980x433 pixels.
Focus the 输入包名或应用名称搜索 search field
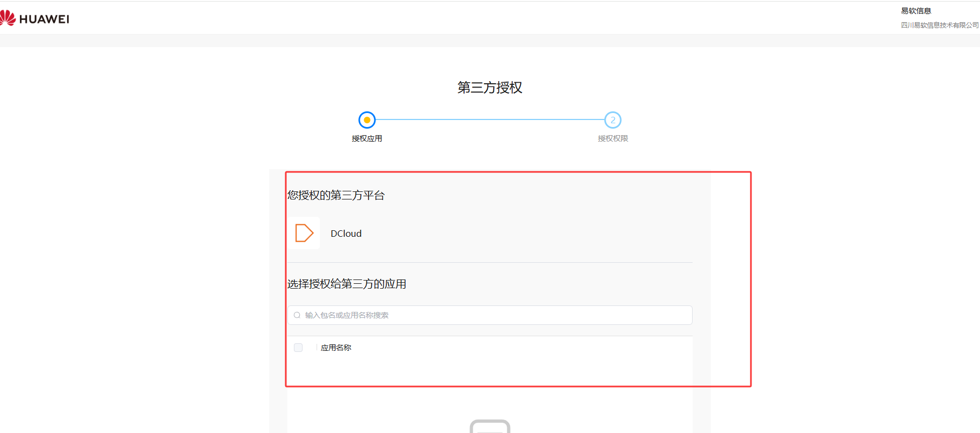pyautogui.click(x=489, y=315)
